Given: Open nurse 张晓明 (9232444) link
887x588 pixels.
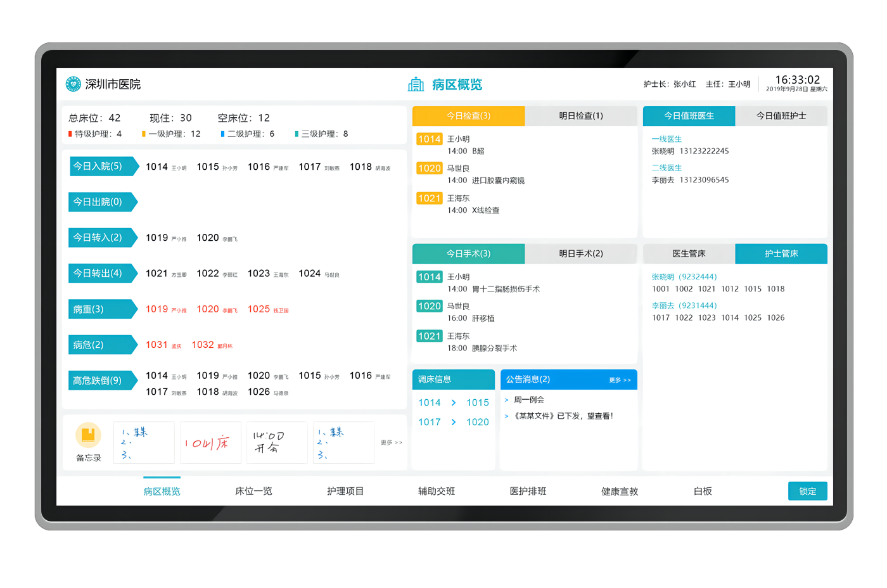Looking at the screenshot, I should point(684,277).
